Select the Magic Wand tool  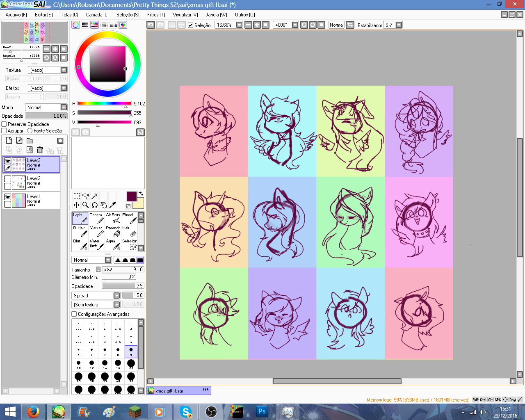95,196
